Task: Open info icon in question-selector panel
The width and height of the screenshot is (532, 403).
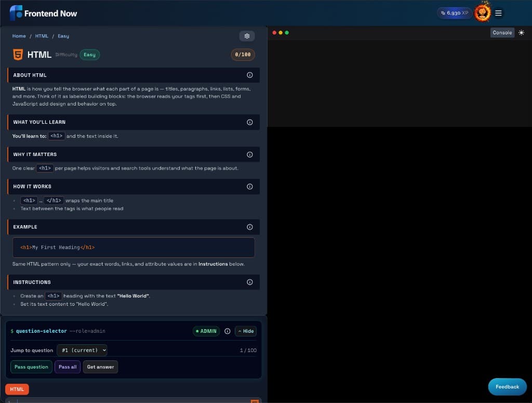Action: tap(228, 331)
